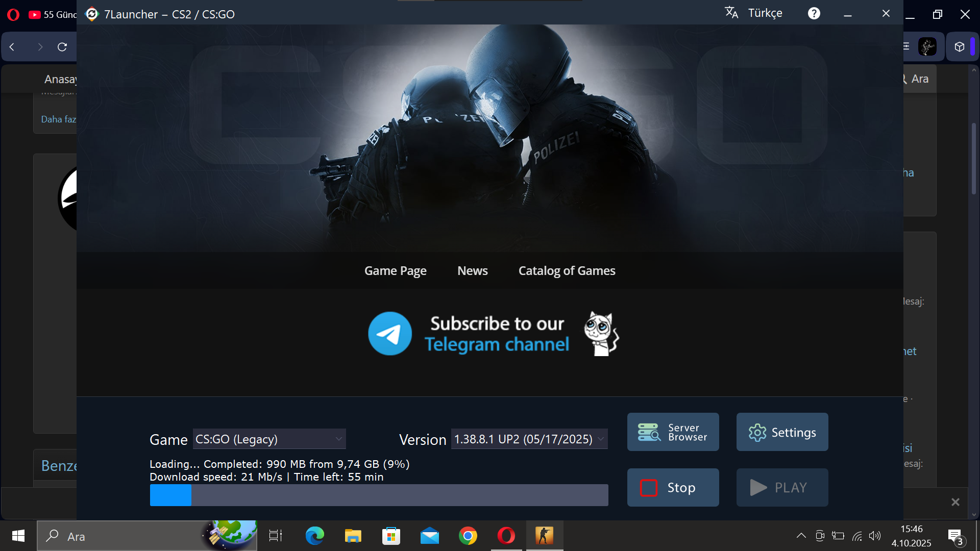The image size is (980, 551).
Task: Stop the current download
Action: (x=673, y=488)
